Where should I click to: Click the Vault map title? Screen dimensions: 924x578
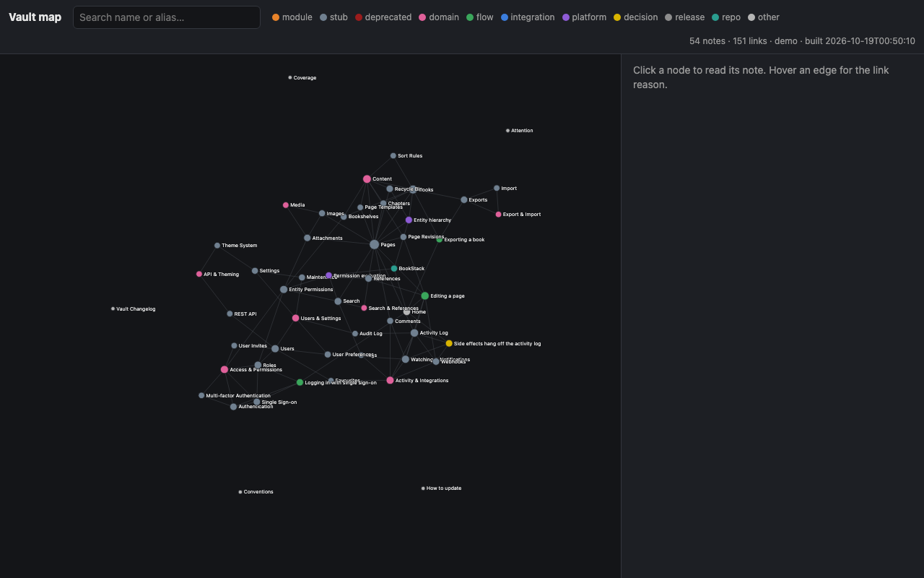(35, 17)
